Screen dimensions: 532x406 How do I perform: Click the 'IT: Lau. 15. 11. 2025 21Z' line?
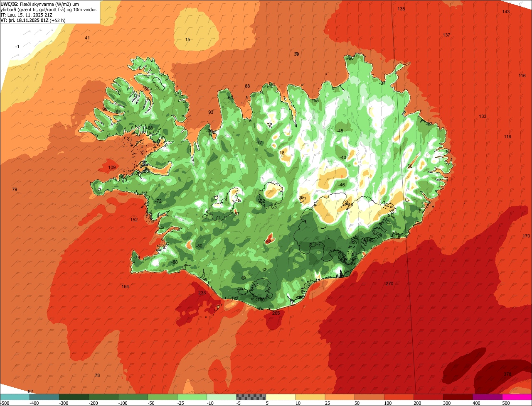(27, 15)
